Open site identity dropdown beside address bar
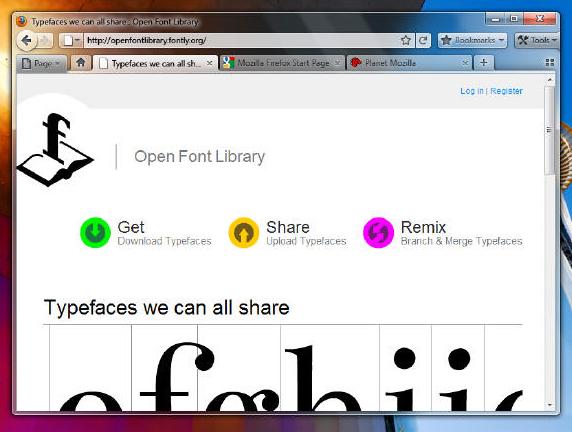The width and height of the screenshot is (572, 432). [x=72, y=40]
